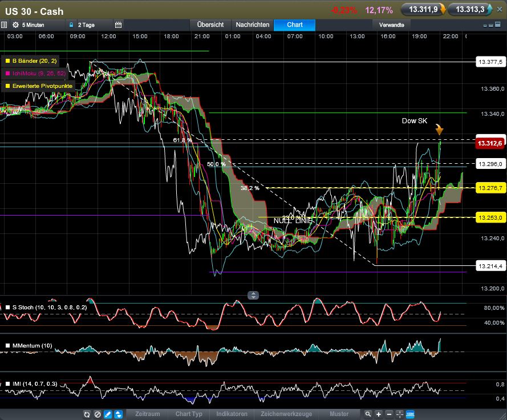Open the Indikatoren menu
The width and height of the screenshot is (507, 420).
(x=232, y=414)
